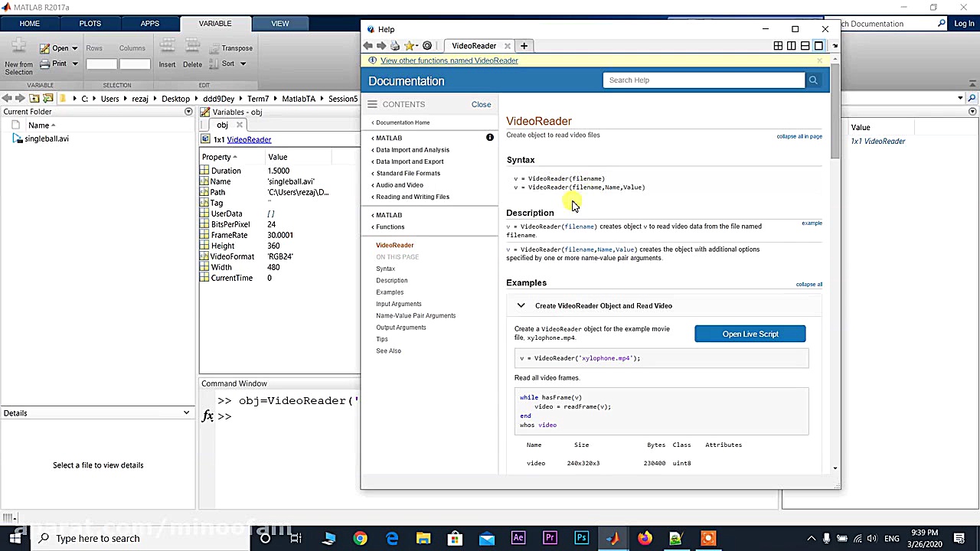Screen dimensions: 980x551
Task: Open Adobe After Effects from taskbar
Action: pyautogui.click(x=518, y=538)
